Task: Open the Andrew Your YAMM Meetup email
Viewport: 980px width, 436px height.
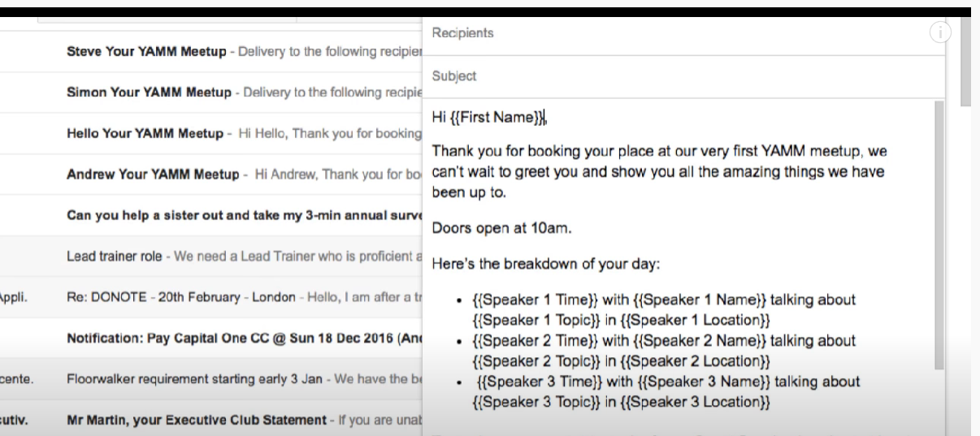Action: click(x=244, y=175)
